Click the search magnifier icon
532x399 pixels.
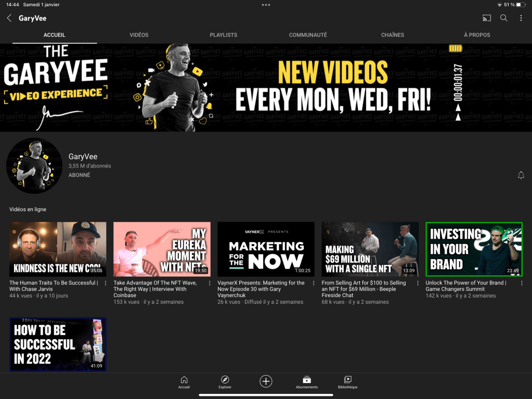pos(503,18)
